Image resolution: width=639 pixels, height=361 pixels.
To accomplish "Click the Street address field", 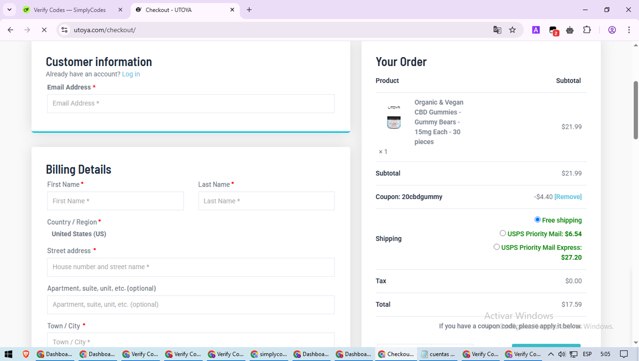I will [x=191, y=267].
